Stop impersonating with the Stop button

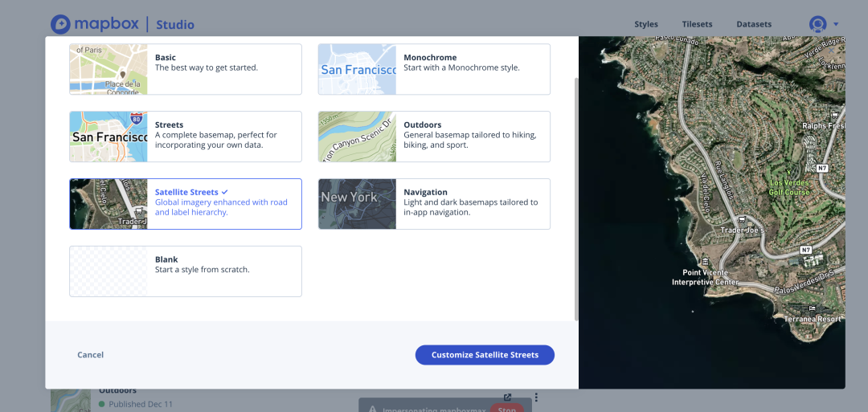click(506, 409)
